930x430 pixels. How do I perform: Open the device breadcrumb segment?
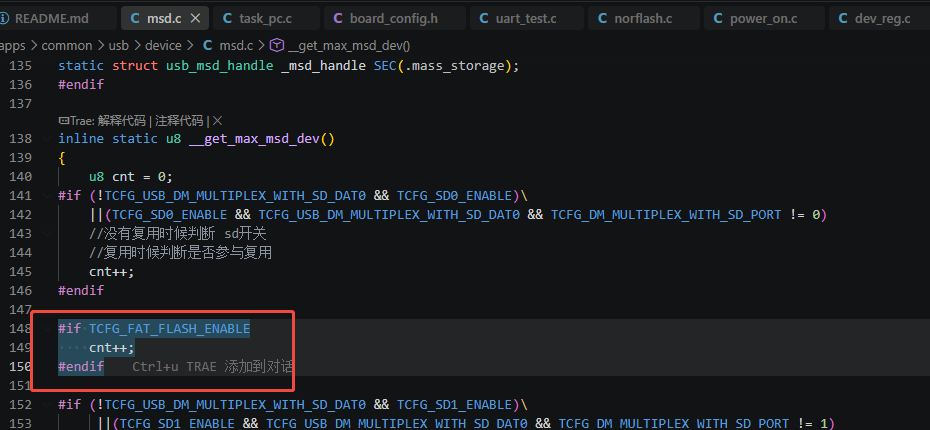point(165,46)
